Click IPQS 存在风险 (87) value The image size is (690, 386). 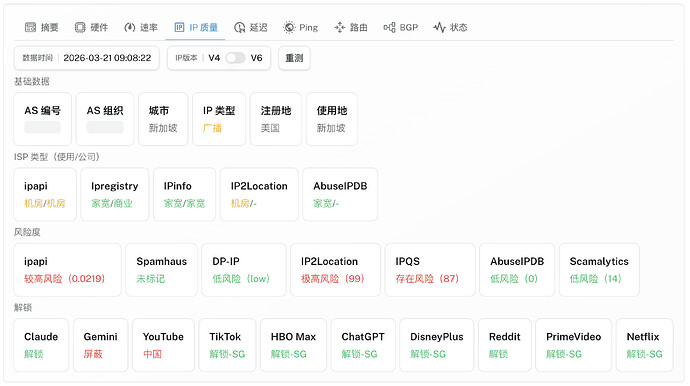427,279
